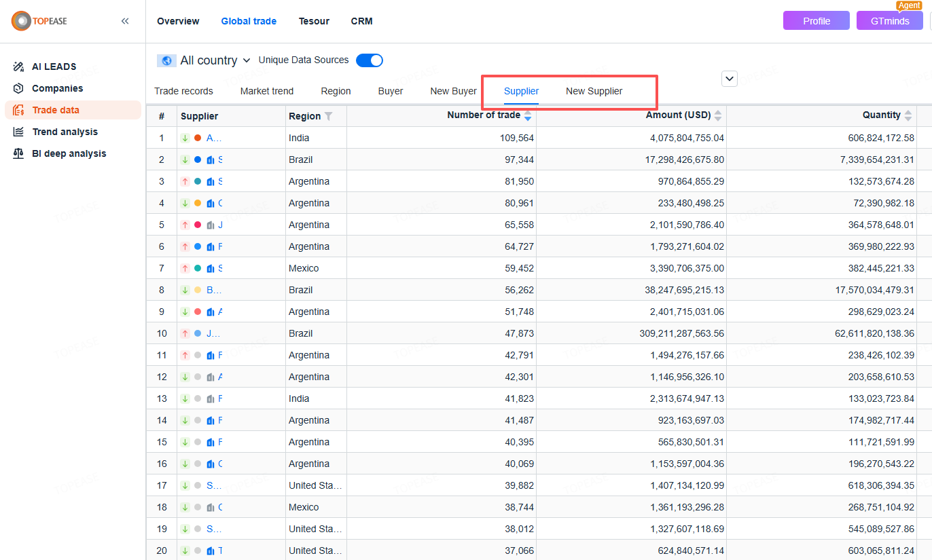The image size is (932, 560).
Task: Switch to the Trade records tab
Action: coord(183,91)
